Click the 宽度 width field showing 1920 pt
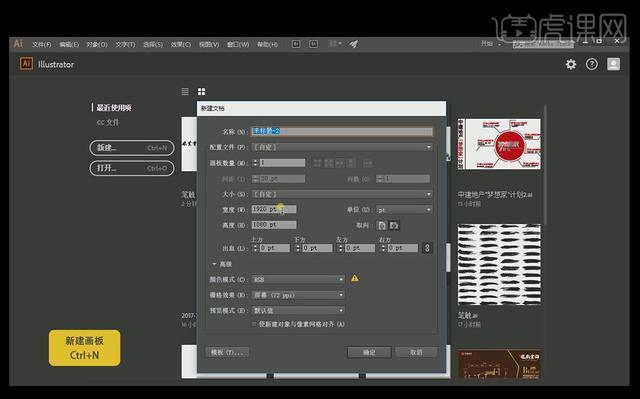Viewport: 640px width, 399px height. pyautogui.click(x=274, y=209)
